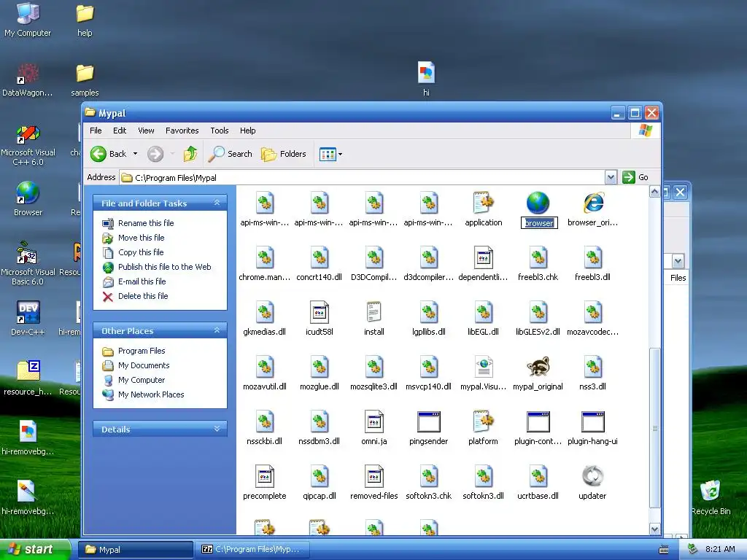Open the File menu
The image size is (747, 560).
click(96, 131)
